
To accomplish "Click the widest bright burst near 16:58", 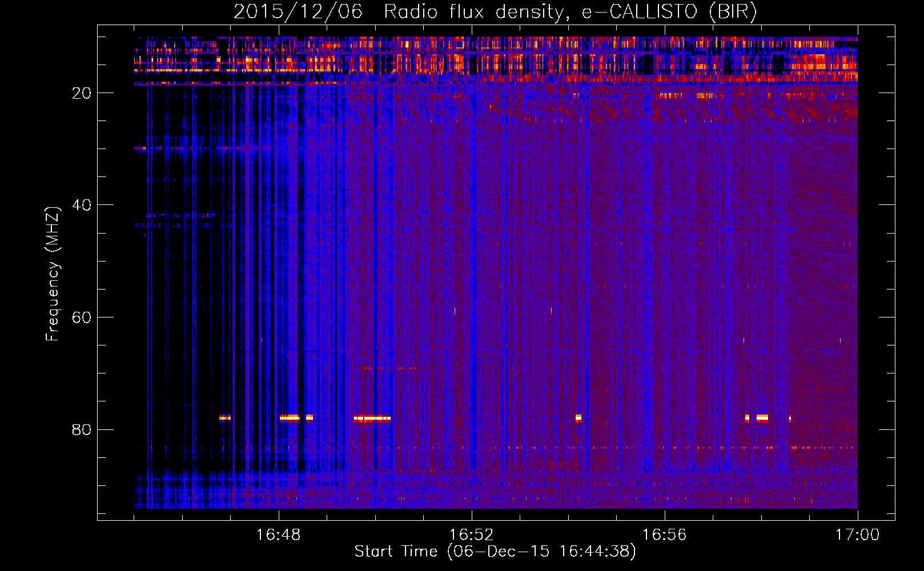I will pyautogui.click(x=762, y=418).
